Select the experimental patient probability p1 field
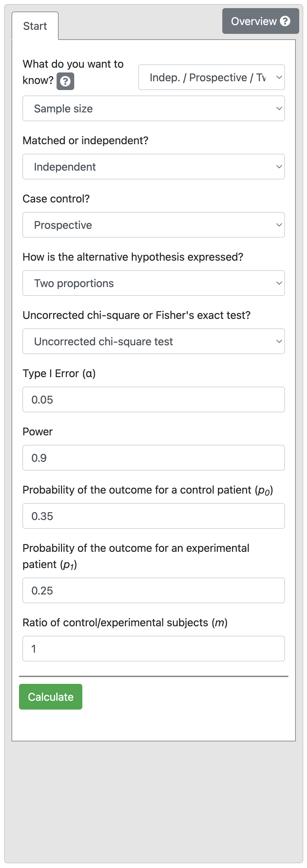This screenshot has height=868, width=307. click(x=153, y=591)
